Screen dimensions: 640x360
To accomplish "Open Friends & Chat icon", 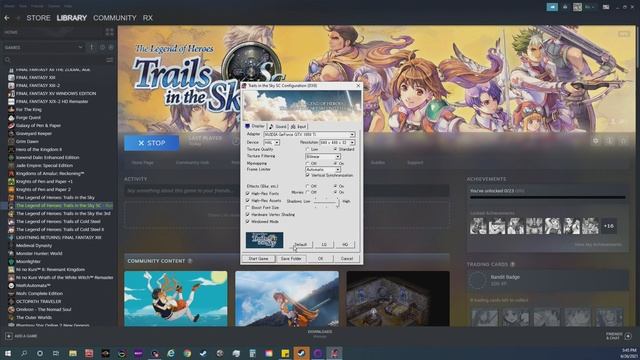I will (x=628, y=336).
